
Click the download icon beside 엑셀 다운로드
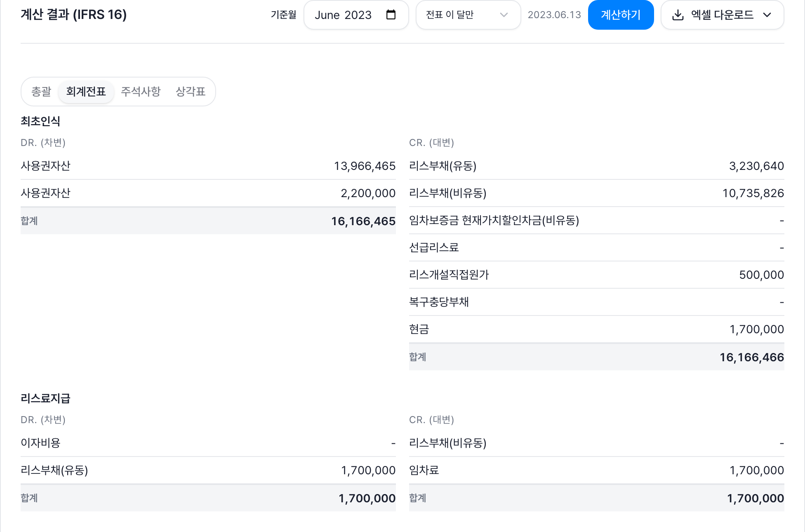coord(678,15)
